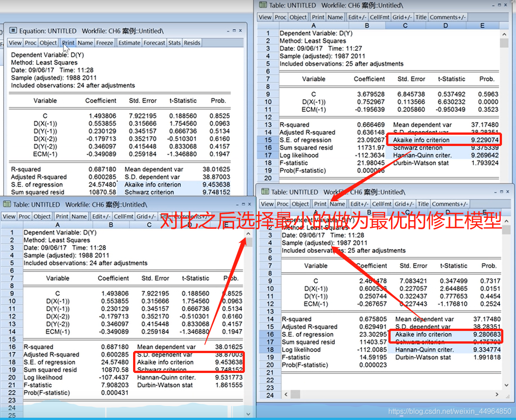Toggle Grid+/- in top-right Table window
The image size is (516, 420).
point(402,17)
